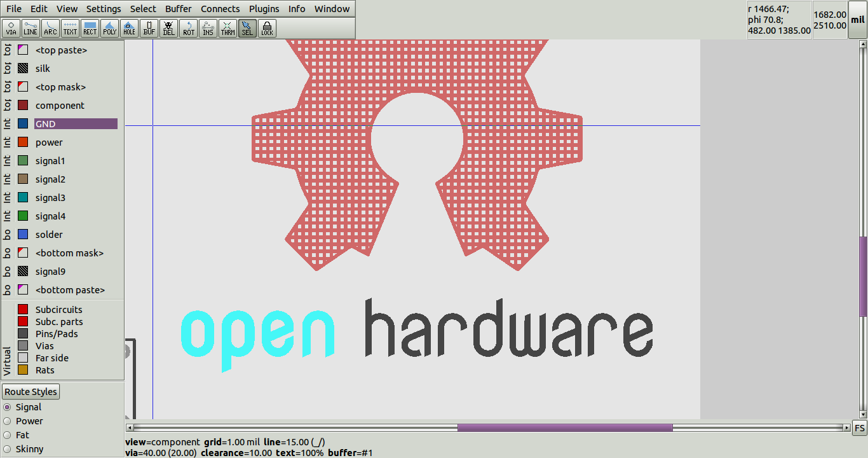Screen dimensions: 868x458
Task: Click the horizontal scrollbar left arrow
Action: click(x=130, y=427)
